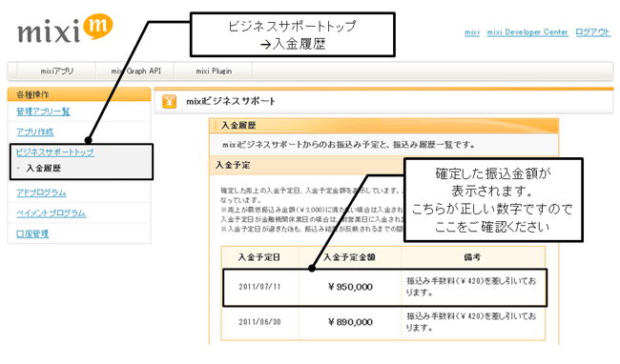Click the remark in the 2011/06/30 row

(471, 322)
